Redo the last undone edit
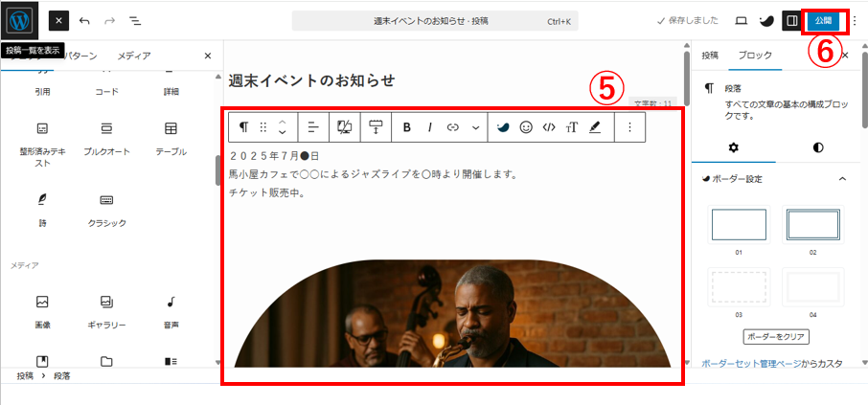 click(x=109, y=21)
